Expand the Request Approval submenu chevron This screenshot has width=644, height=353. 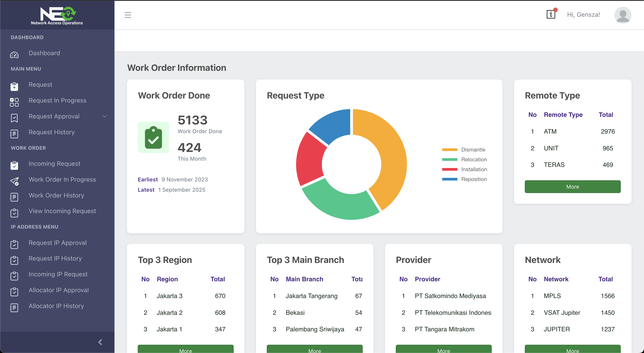tap(105, 116)
